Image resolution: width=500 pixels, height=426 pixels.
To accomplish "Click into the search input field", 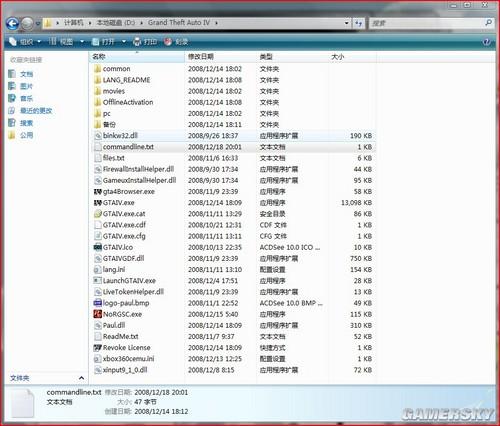I will (x=427, y=23).
